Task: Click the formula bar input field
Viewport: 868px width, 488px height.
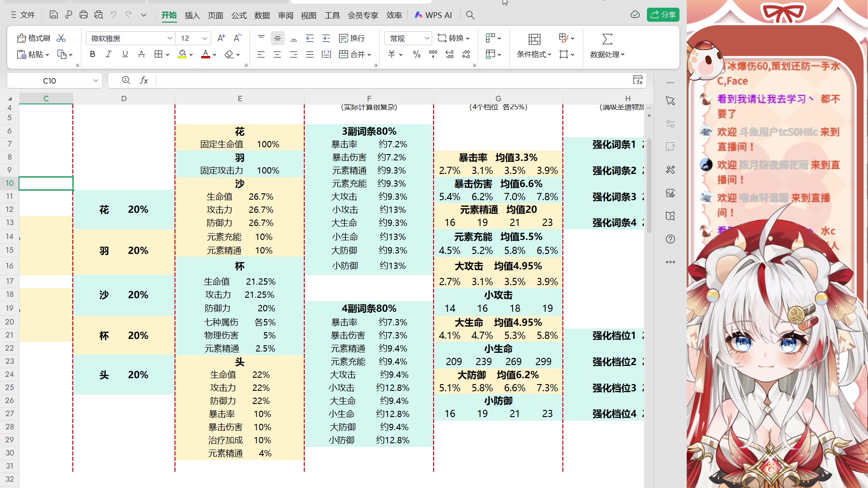Action: 393,80
